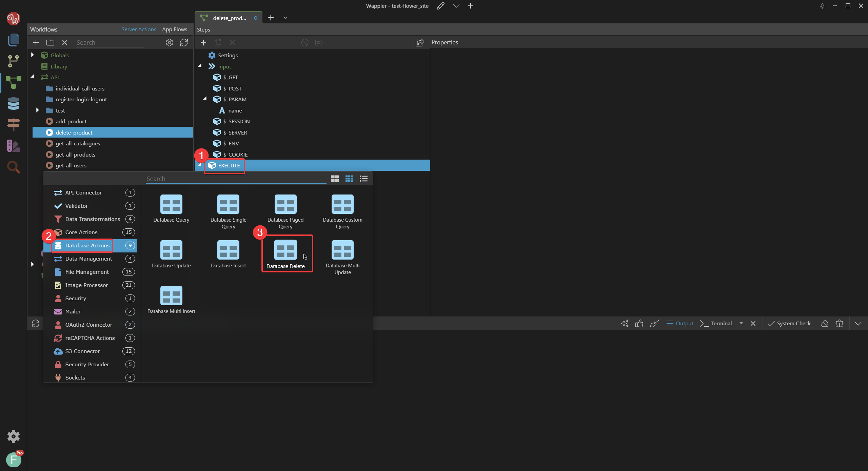Switch to Server Actions tab
Image resolution: width=868 pixels, height=471 pixels.
139,29
